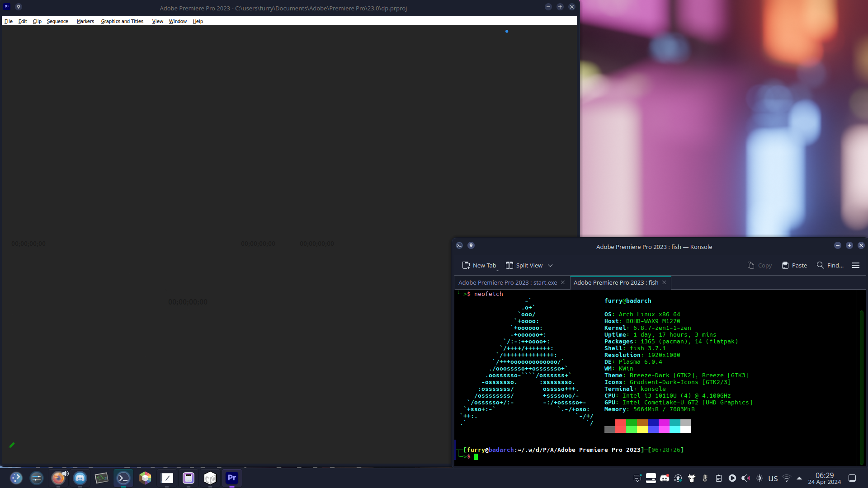Open Discord from the taskbar

tap(80, 478)
